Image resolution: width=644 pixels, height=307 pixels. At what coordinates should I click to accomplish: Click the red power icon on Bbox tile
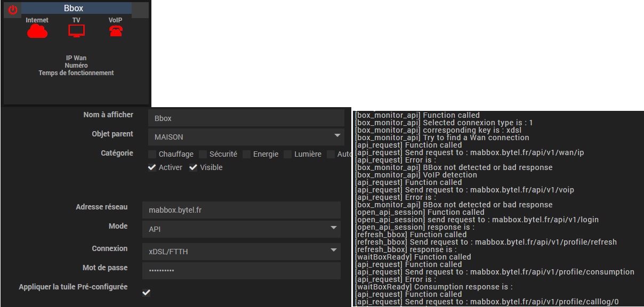(12, 10)
